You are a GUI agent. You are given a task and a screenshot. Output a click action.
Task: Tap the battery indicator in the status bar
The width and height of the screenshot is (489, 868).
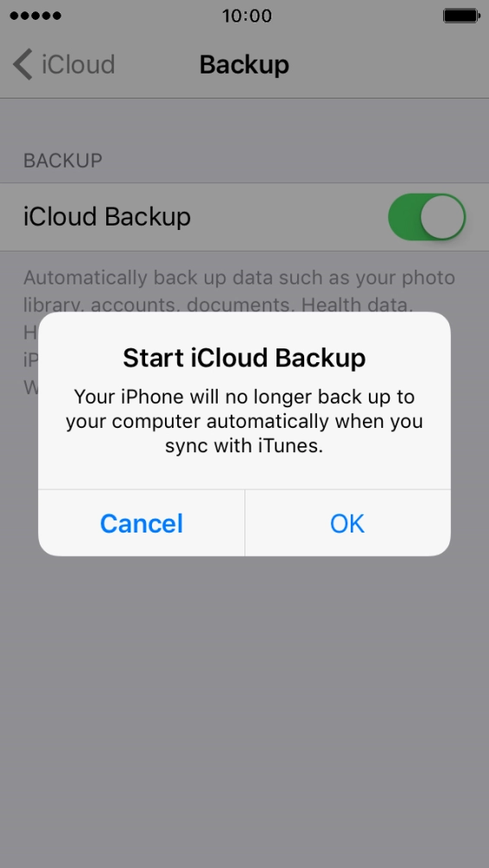point(461,16)
